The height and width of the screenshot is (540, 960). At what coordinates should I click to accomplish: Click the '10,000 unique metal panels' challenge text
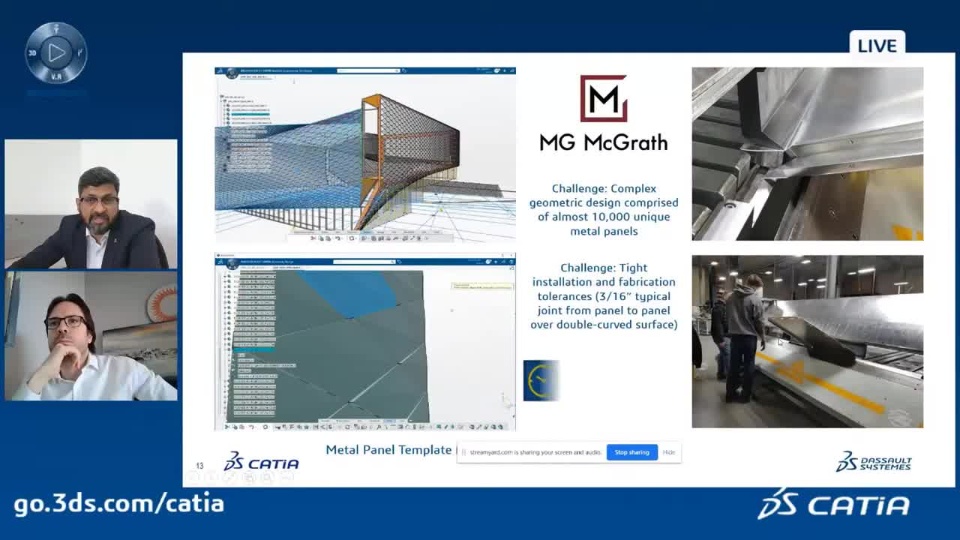click(604, 210)
